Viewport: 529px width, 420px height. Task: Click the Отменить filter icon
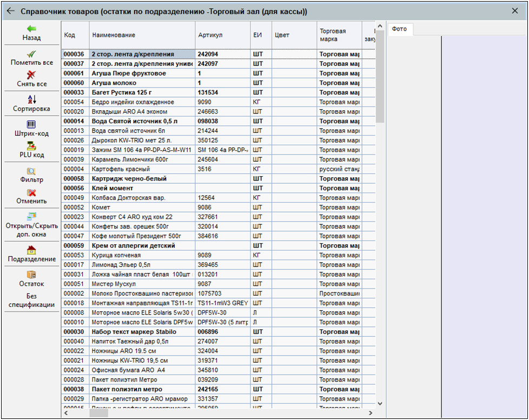pos(31,192)
